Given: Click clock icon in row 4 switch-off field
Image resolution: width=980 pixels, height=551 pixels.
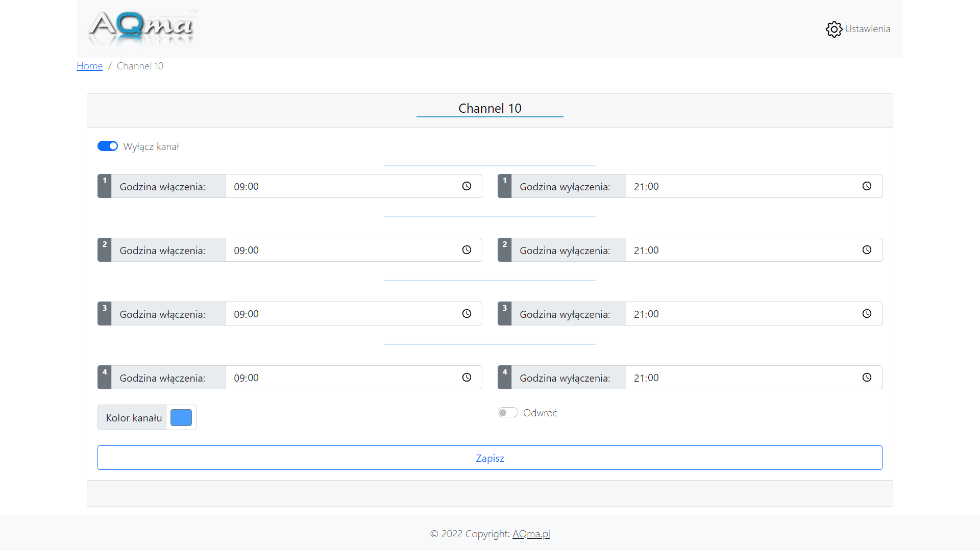Looking at the screenshot, I should [x=867, y=378].
